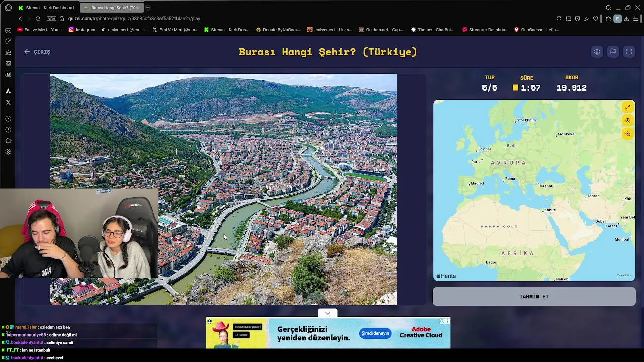Open The best ChatBot bookmark

433,30
